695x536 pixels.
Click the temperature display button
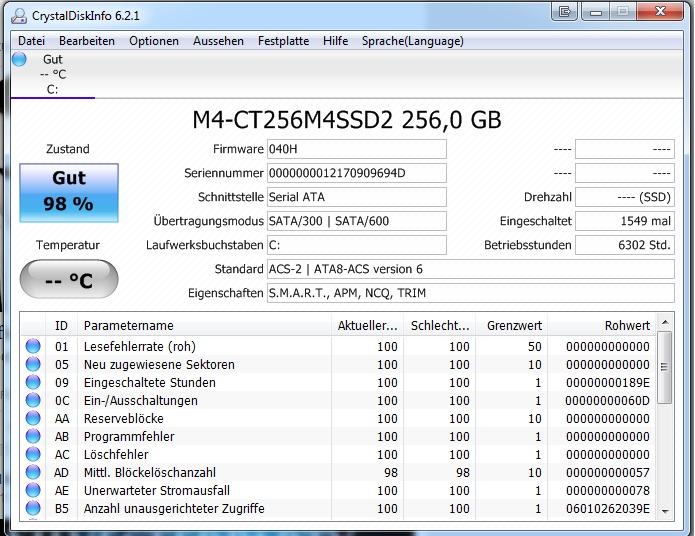(69, 279)
